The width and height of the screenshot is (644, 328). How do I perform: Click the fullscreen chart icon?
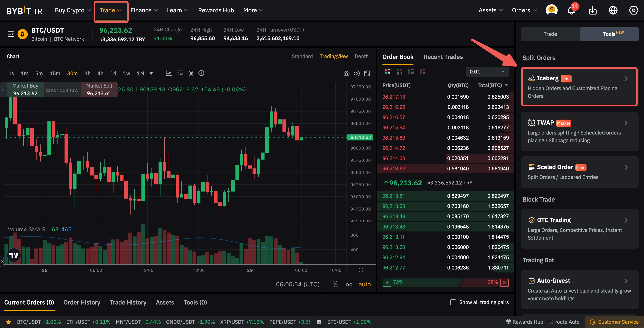367,73
